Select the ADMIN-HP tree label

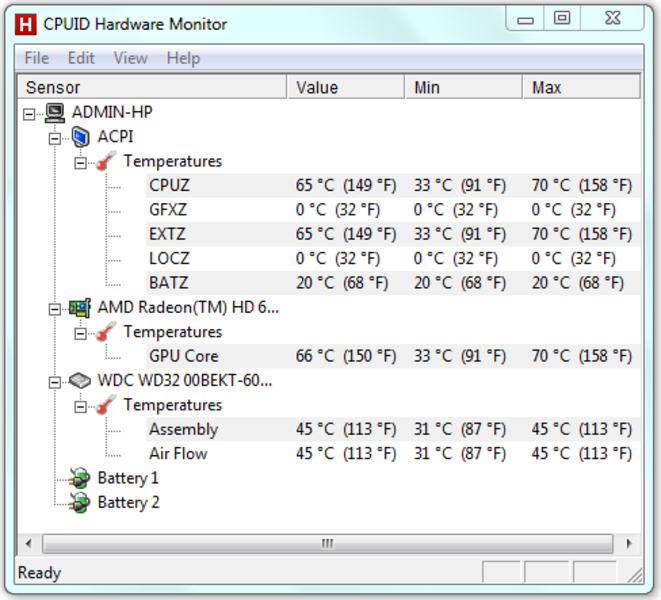(112, 113)
